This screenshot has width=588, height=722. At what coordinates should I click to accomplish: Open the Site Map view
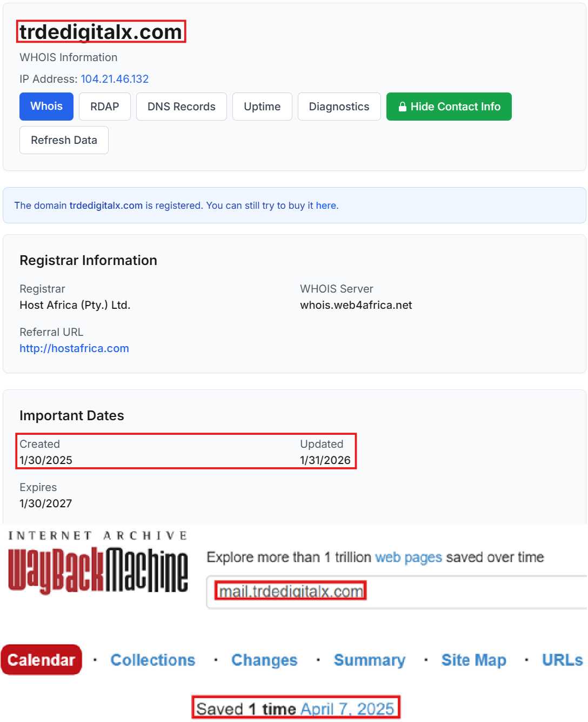(x=474, y=660)
